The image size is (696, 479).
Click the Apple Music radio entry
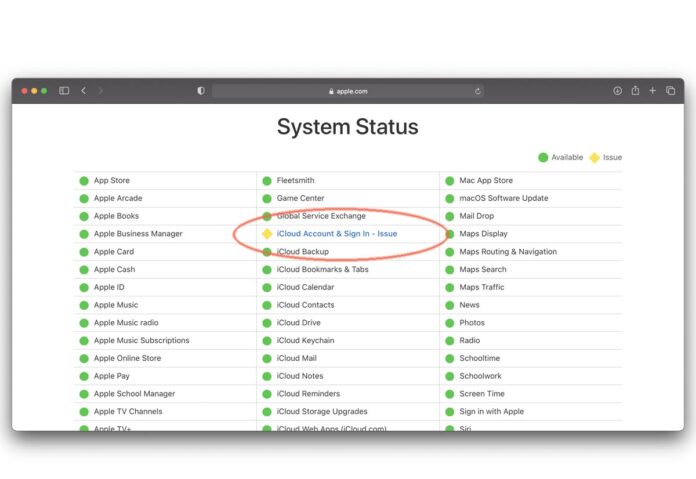coord(126,323)
